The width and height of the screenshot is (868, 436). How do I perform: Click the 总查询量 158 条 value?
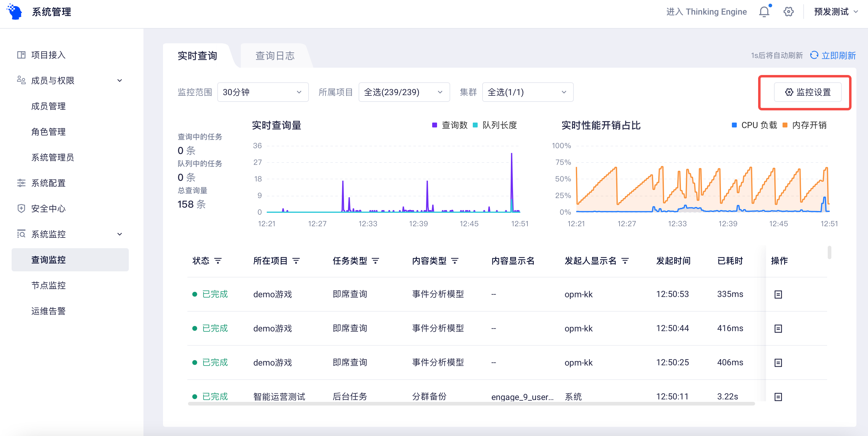tap(191, 204)
